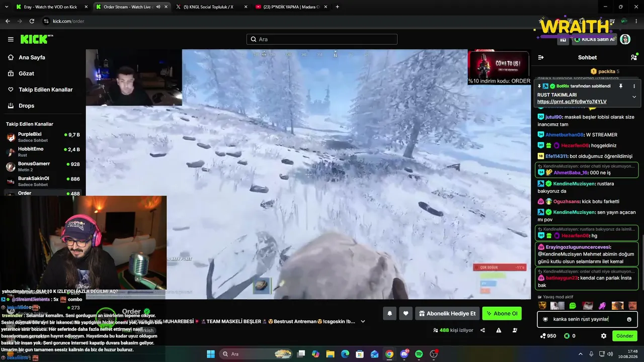Image resolution: width=644 pixels, height=362 pixels.
Task: Go to Ana Sayfa in sidebar
Action: click(x=32, y=57)
